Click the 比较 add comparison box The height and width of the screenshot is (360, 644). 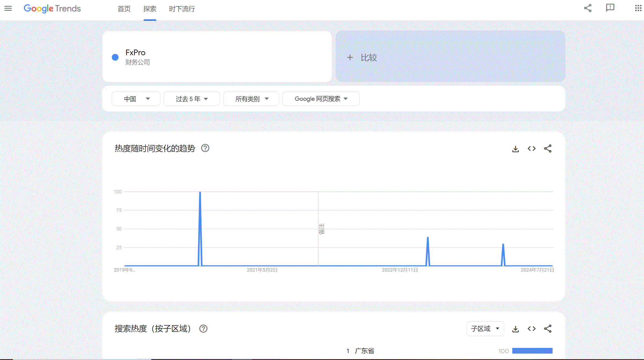(x=450, y=56)
